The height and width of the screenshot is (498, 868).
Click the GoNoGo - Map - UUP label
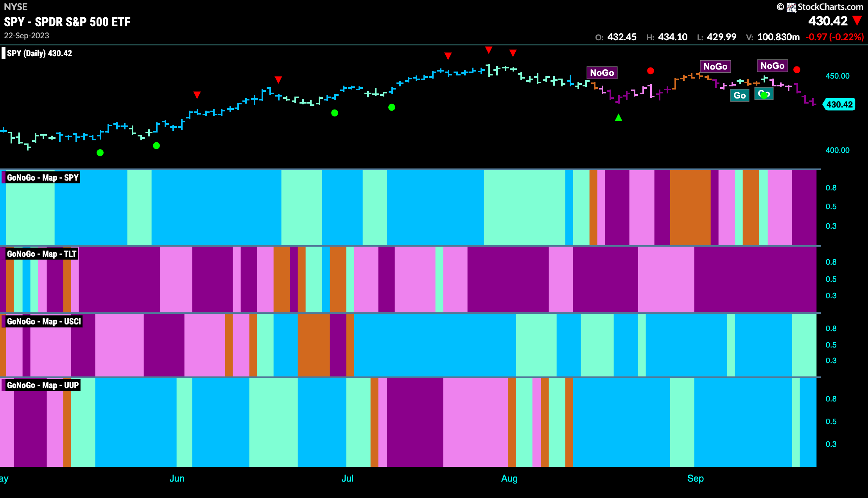pos(43,385)
